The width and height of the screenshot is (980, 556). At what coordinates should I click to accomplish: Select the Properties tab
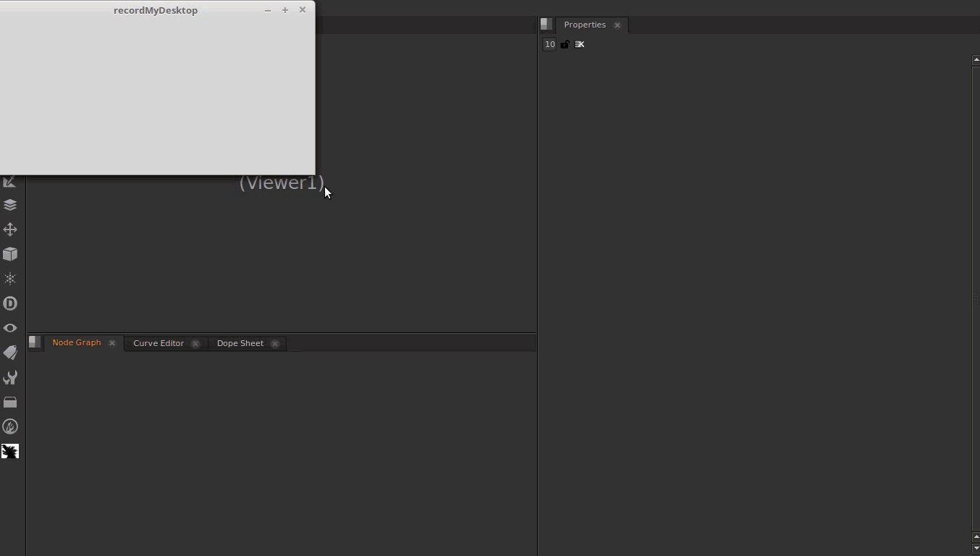(x=585, y=25)
